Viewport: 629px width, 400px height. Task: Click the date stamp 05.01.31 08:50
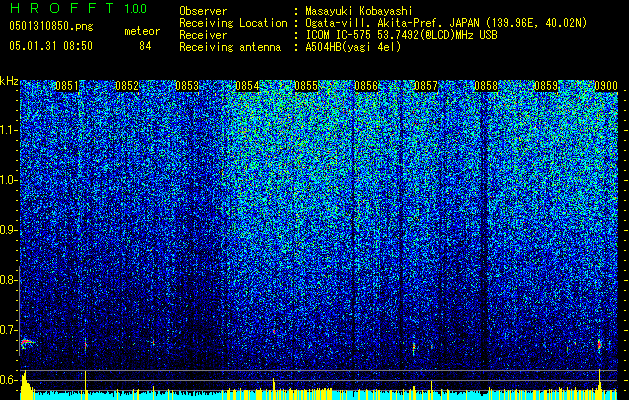click(x=51, y=46)
